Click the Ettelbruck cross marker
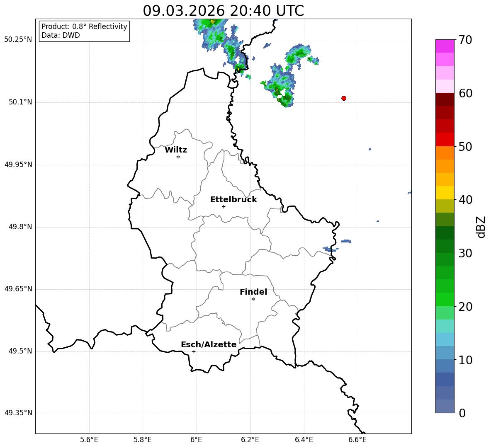The height and width of the screenshot is (448, 491). coord(224,206)
